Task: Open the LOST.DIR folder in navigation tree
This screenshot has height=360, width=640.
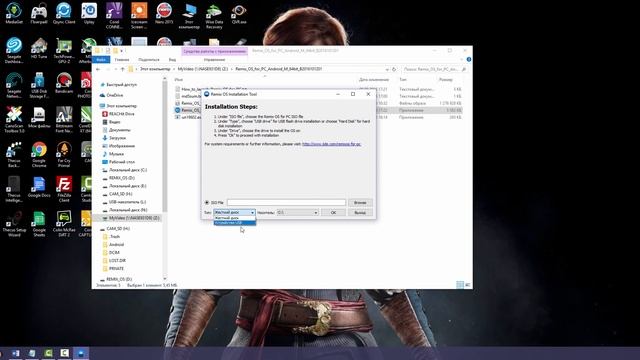Action: pos(118,260)
